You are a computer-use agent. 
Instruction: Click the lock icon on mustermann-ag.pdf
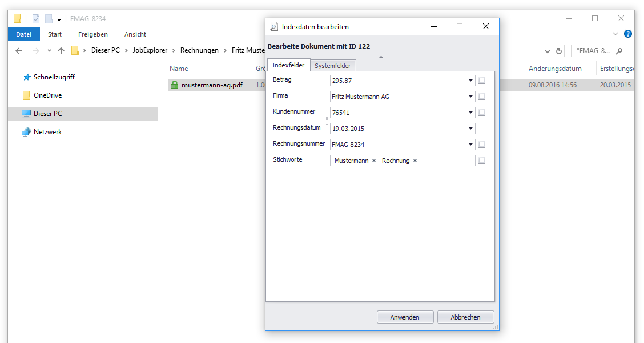pos(175,85)
